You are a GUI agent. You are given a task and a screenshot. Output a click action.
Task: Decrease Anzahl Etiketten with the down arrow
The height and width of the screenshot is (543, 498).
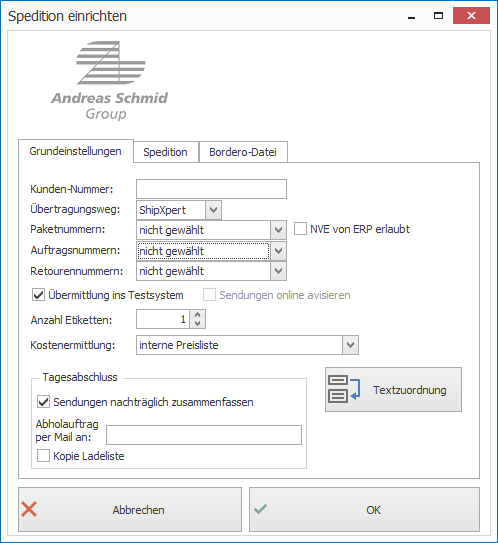pyautogui.click(x=197, y=323)
